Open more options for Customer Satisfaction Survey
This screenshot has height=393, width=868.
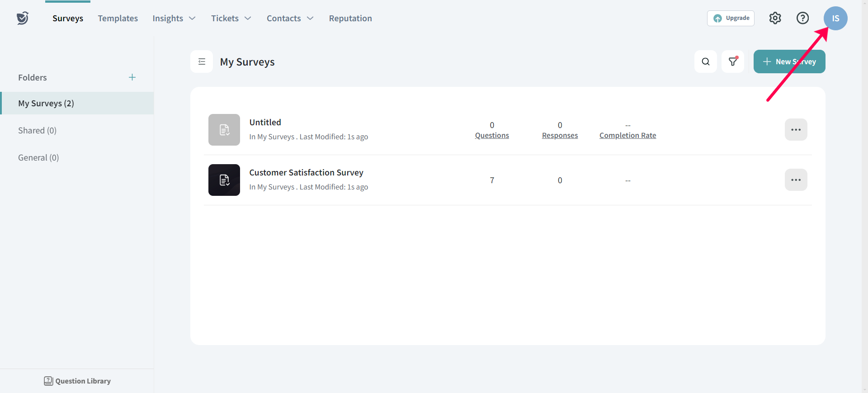[796, 180]
